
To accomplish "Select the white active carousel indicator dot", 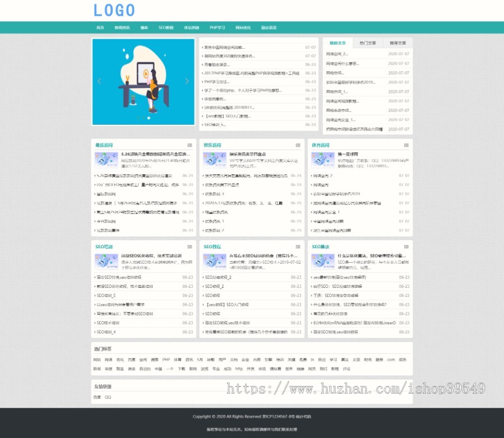I will [148, 118].
